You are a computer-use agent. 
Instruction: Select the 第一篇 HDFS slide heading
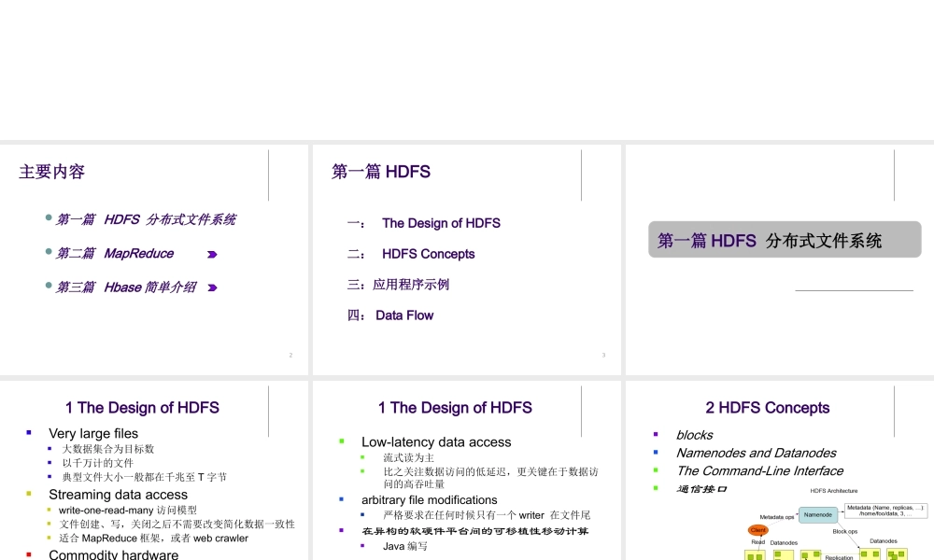click(x=381, y=172)
